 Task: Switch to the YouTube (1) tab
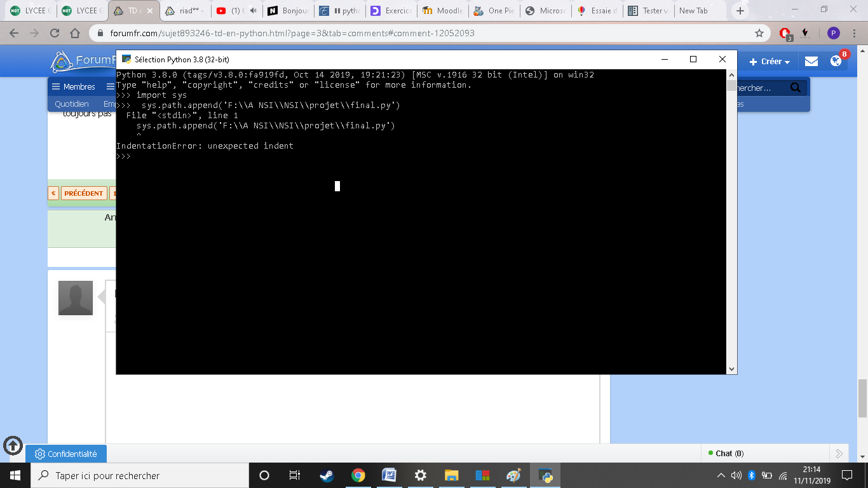(236, 11)
